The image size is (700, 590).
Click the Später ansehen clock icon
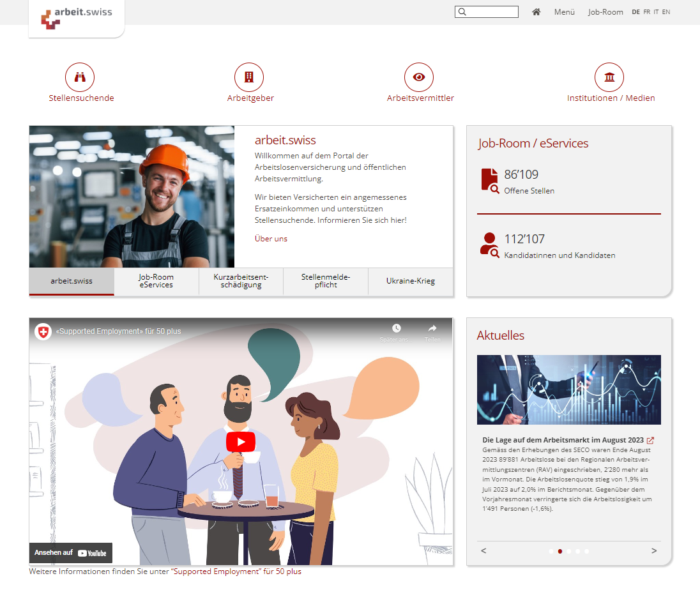[x=397, y=329]
